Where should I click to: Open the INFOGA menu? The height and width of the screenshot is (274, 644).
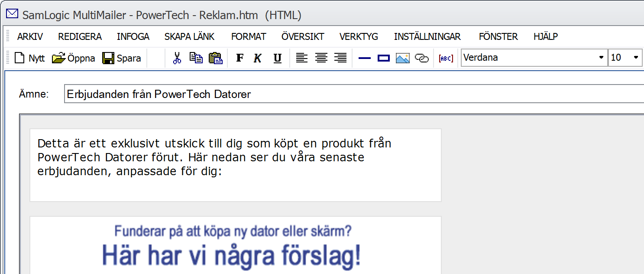[133, 37]
